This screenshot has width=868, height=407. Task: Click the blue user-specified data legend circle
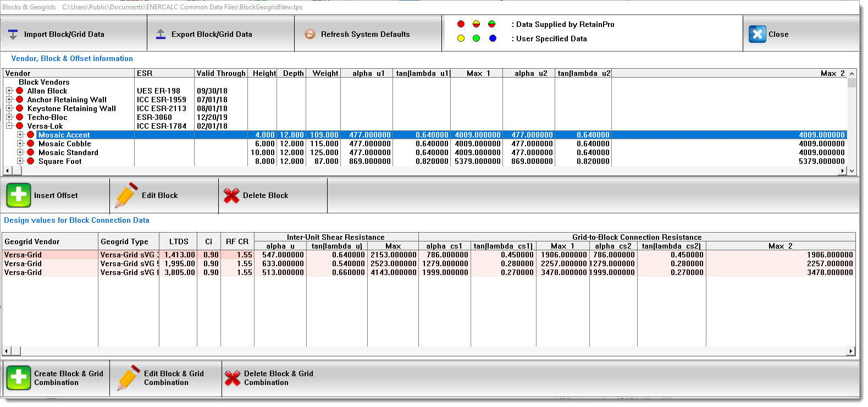(493, 38)
